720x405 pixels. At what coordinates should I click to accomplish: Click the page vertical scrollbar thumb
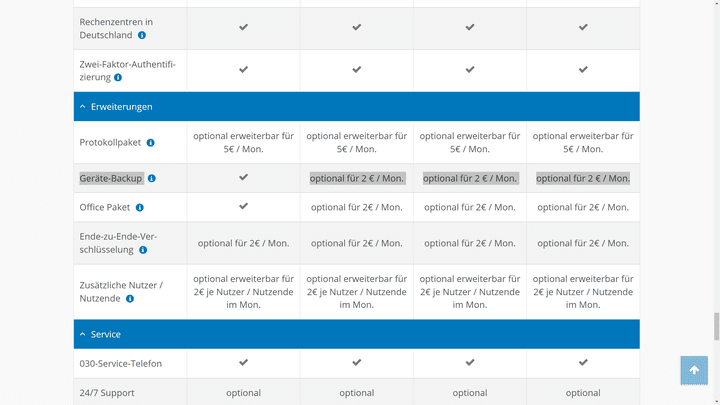click(715, 326)
